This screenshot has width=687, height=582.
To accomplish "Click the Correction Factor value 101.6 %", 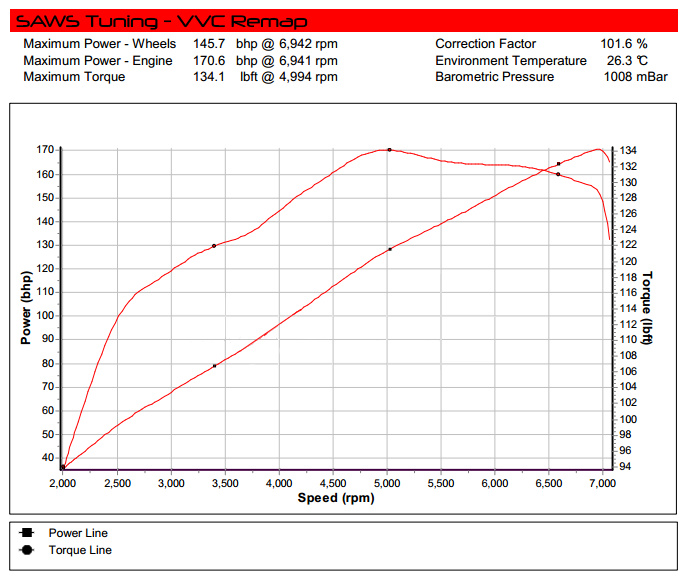I will [624, 44].
